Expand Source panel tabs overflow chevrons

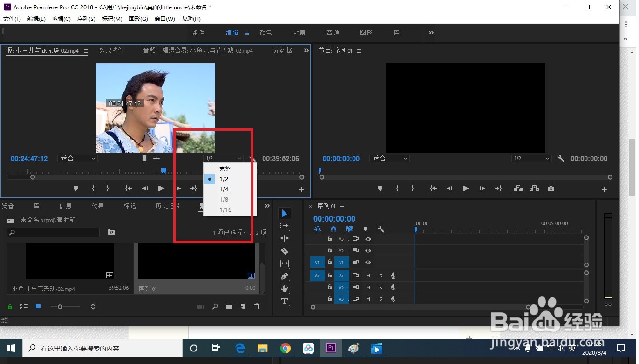point(306,50)
